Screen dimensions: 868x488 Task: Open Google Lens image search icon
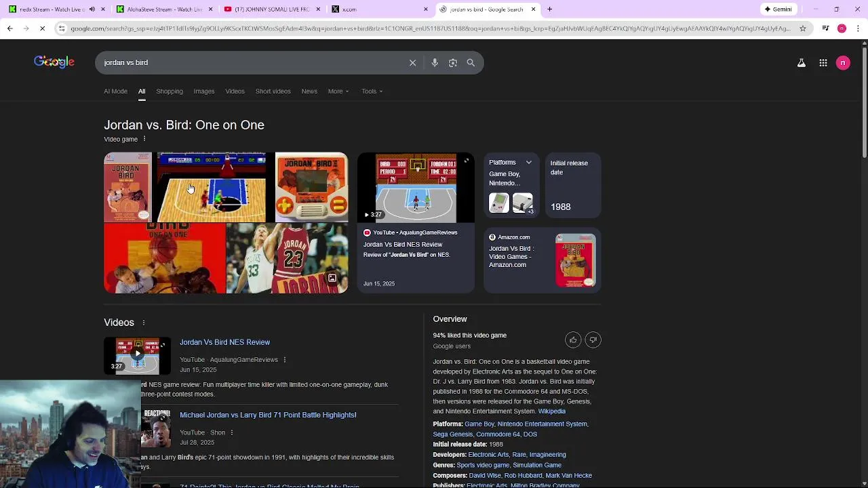(x=453, y=63)
